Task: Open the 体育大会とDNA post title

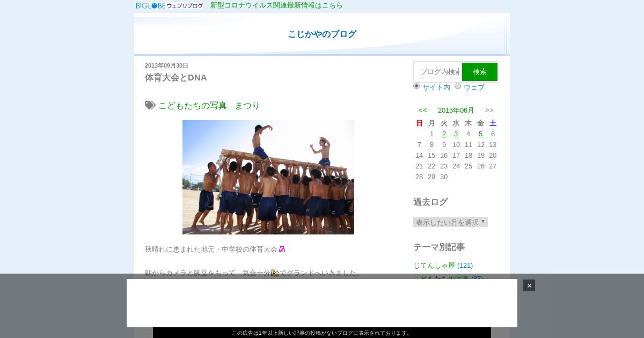Action: (176, 78)
